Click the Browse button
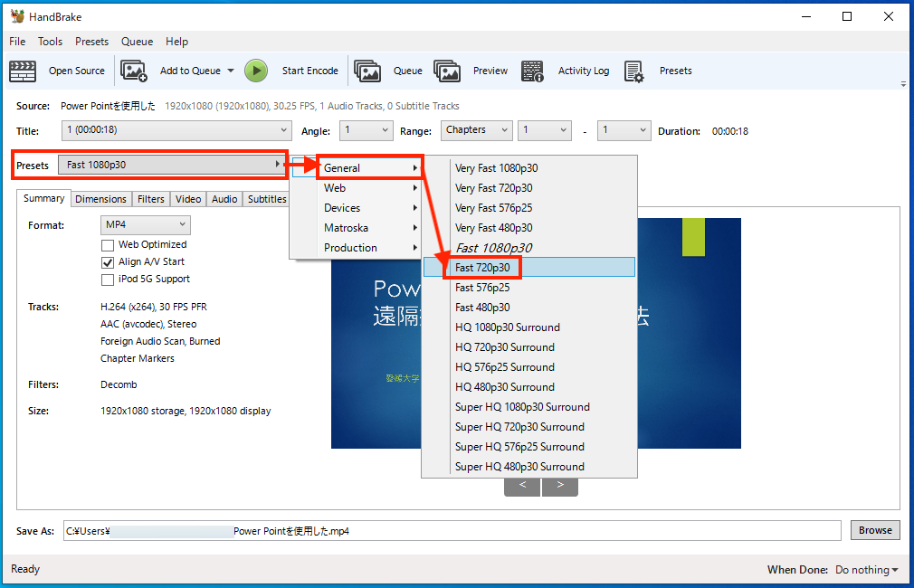914x588 pixels. (875, 530)
